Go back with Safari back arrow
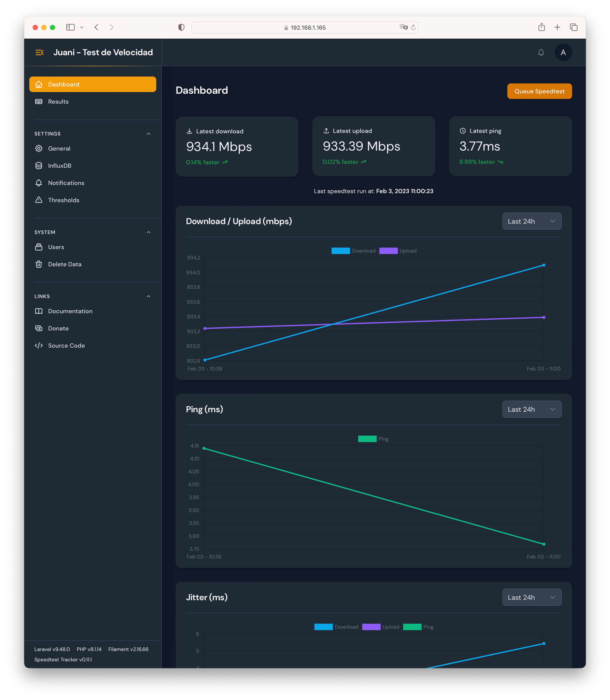 coord(97,27)
